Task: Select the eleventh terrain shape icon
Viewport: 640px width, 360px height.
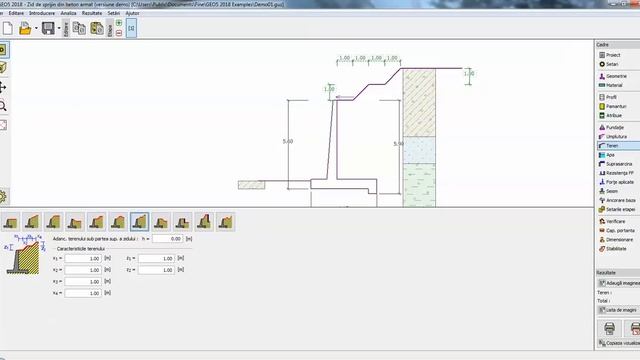Action: click(x=226, y=222)
